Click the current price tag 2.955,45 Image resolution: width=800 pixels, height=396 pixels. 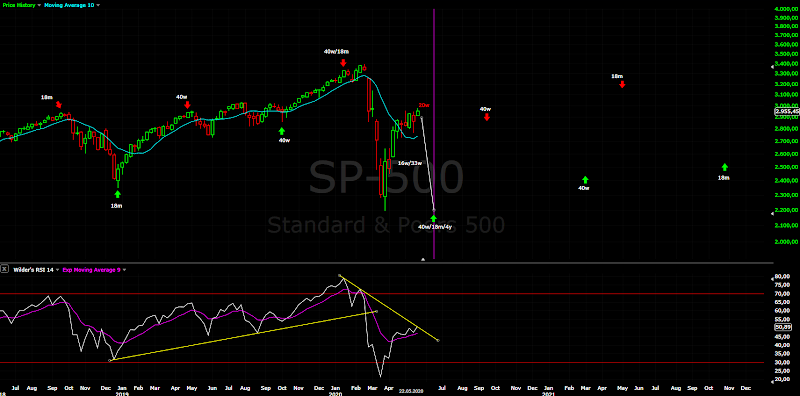(x=787, y=111)
